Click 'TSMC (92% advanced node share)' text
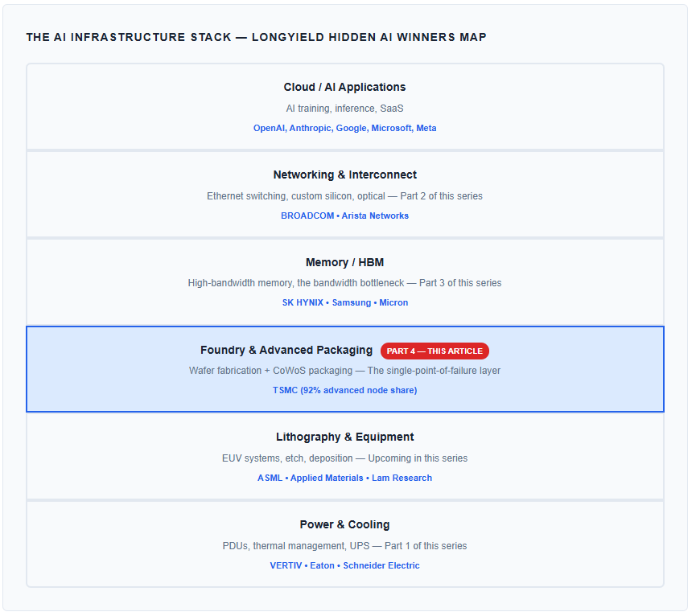This screenshot has width=696, height=616. click(x=344, y=390)
